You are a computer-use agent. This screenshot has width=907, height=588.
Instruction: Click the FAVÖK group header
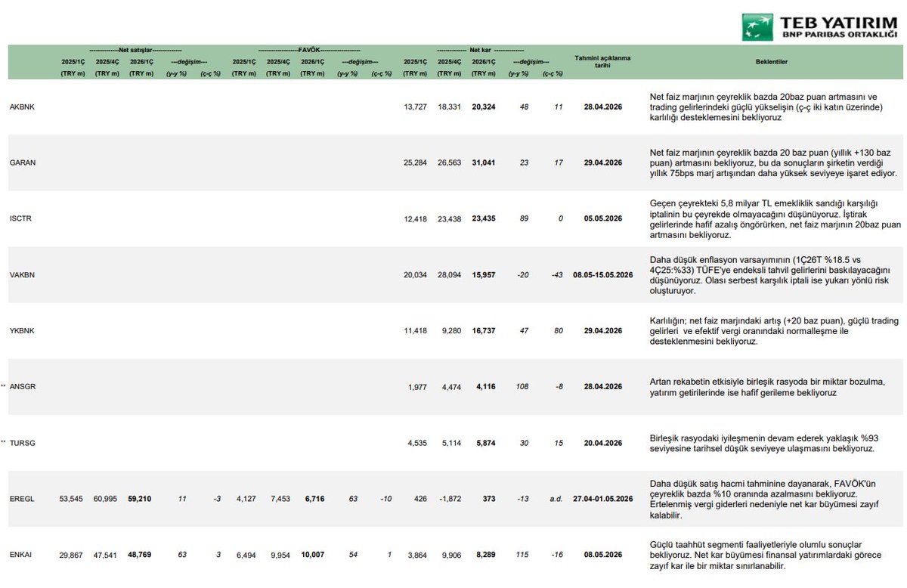(308, 49)
